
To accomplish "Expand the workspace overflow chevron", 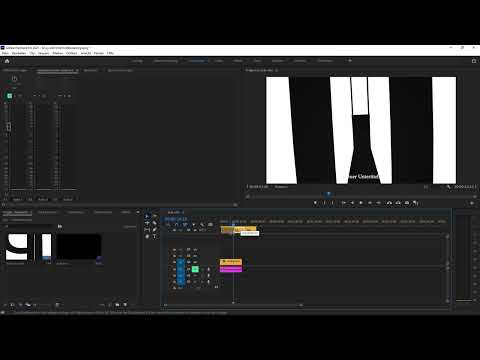I will (x=350, y=61).
